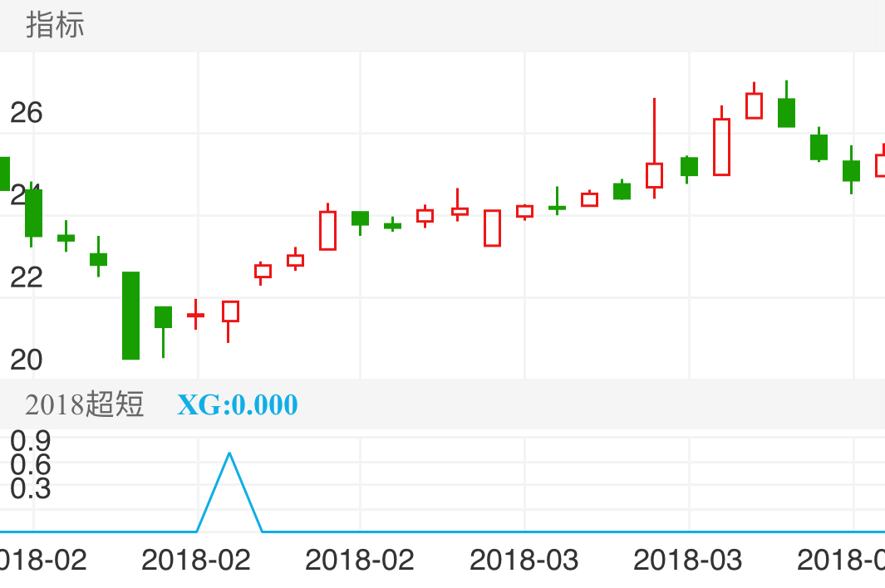The height and width of the screenshot is (588, 885).
Task: Select the 2018超短 indicator name
Action: pyautogui.click(x=85, y=404)
